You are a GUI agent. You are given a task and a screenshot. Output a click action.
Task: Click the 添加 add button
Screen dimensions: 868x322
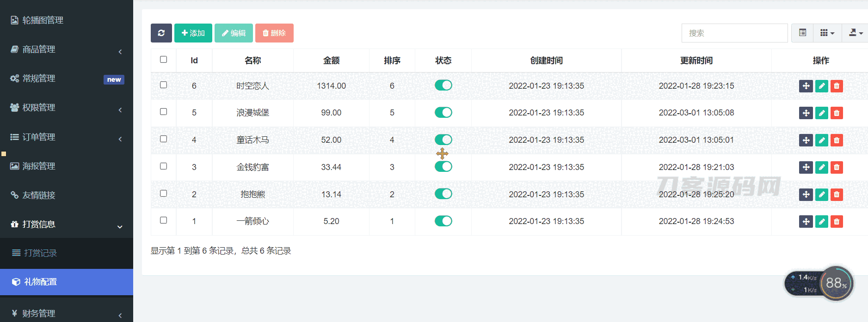tap(193, 33)
